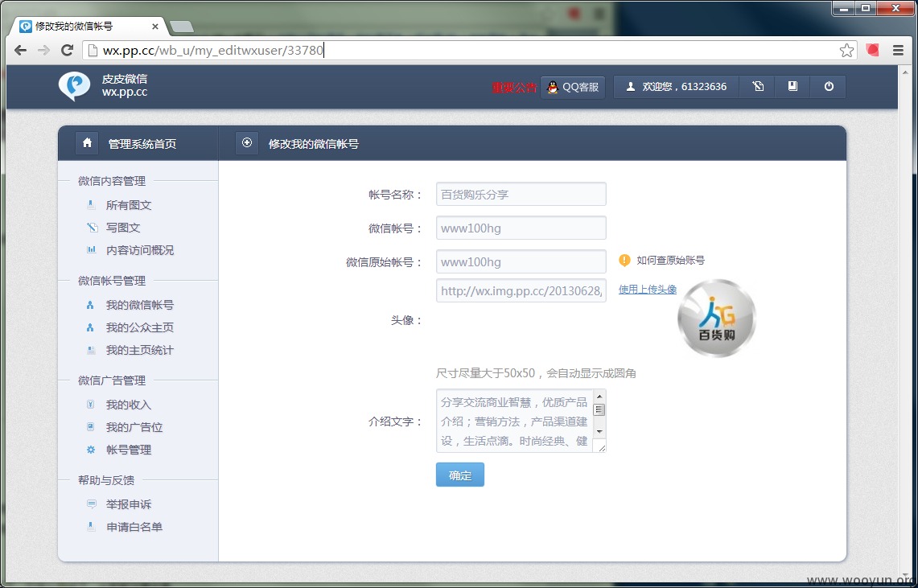The width and height of the screenshot is (918, 588).
Task: Click the home icon beside 管理系统首页
Action: click(87, 142)
